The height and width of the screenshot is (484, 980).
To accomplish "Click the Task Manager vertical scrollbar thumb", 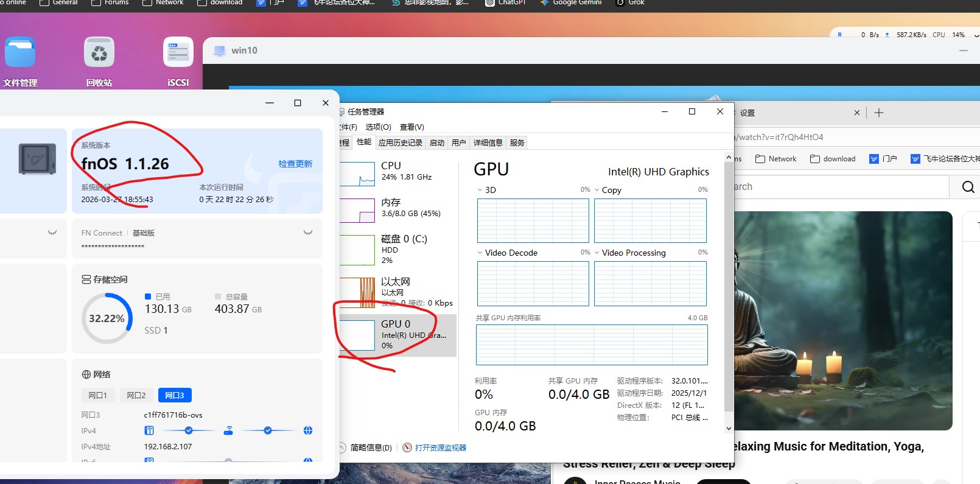I will click(x=729, y=287).
